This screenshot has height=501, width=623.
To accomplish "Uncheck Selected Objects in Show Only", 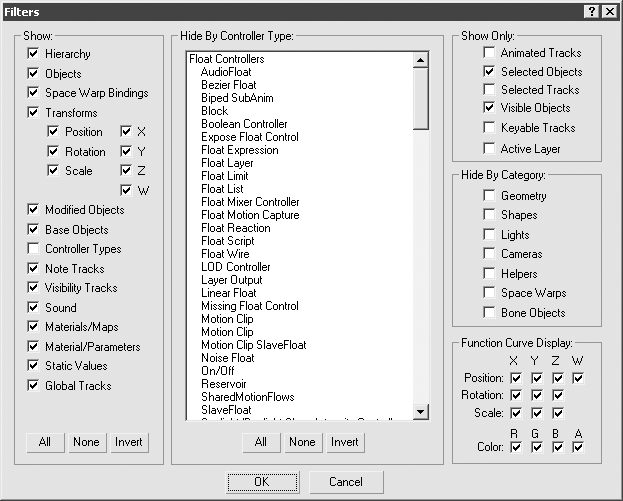I will [x=489, y=72].
